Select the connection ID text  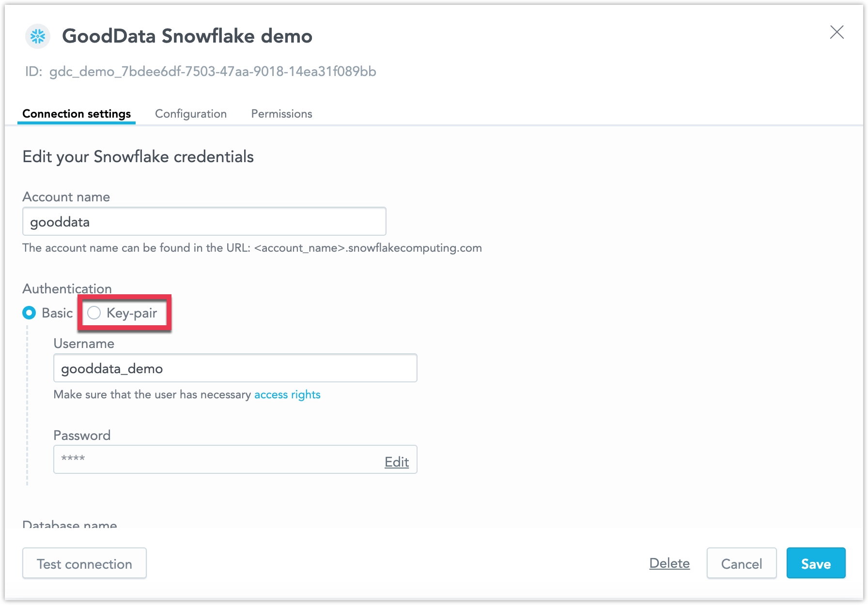[x=212, y=72]
